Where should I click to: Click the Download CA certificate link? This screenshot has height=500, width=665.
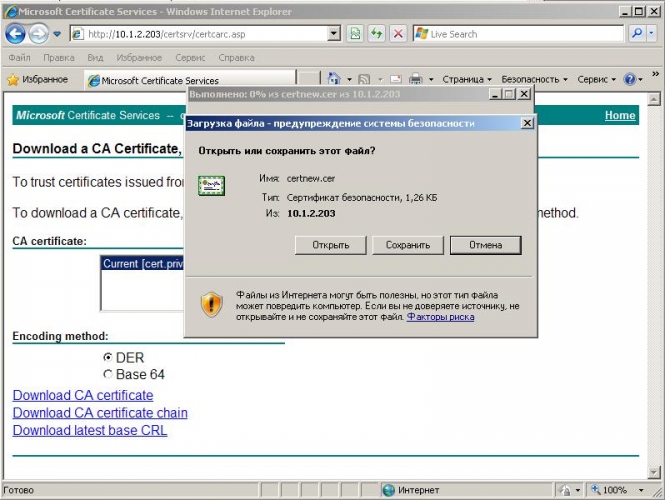[x=83, y=395]
